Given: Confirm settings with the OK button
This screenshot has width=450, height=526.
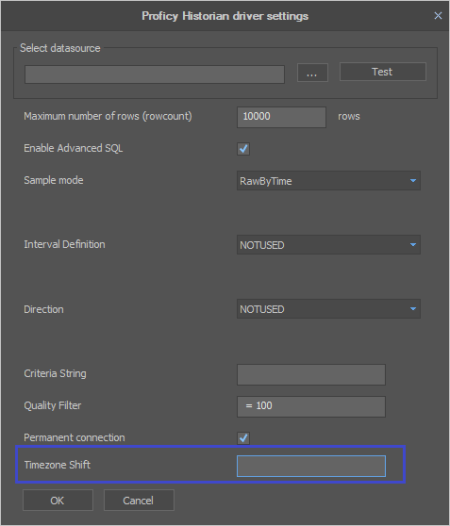Looking at the screenshot, I should tap(58, 500).
